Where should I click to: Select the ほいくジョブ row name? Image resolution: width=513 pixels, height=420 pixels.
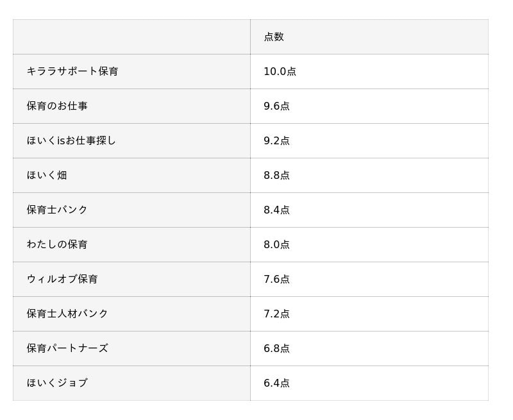[x=57, y=383]
